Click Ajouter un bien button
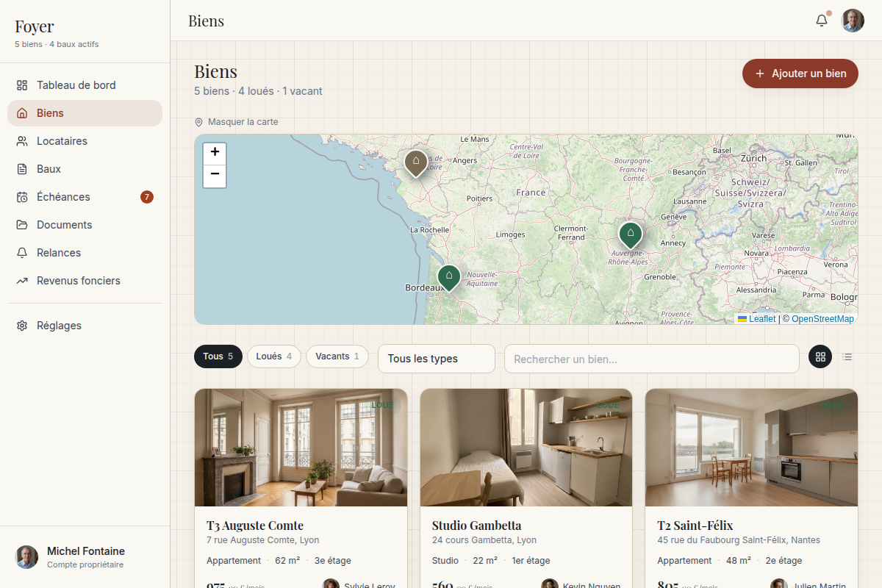This screenshot has height=588, width=882. [x=800, y=73]
